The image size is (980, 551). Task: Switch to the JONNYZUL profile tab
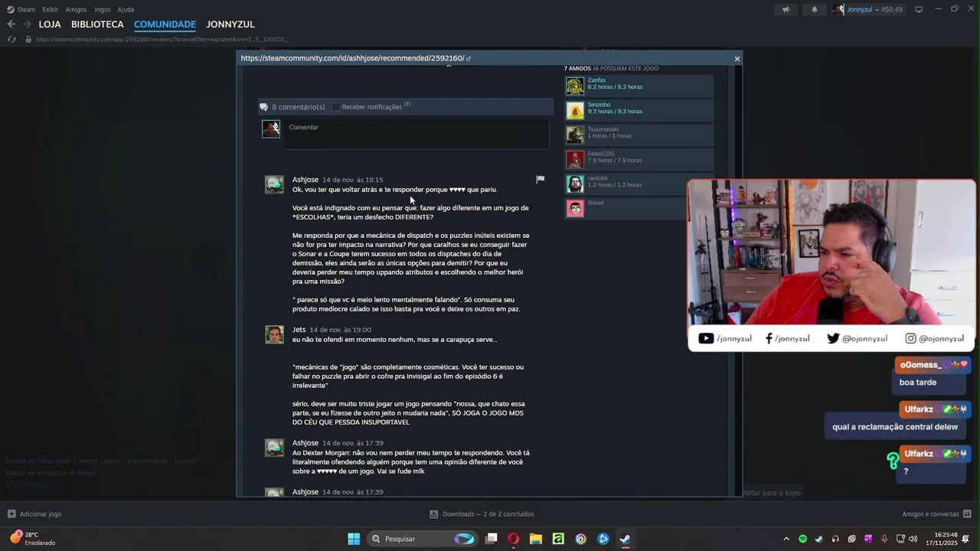230,24
